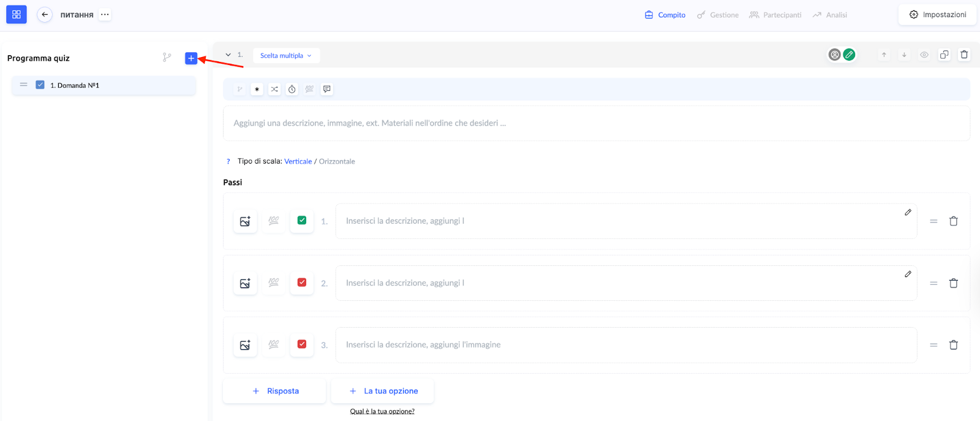Toggle question visibility with the eye icon
The height and width of the screenshot is (421, 980).
click(x=924, y=55)
